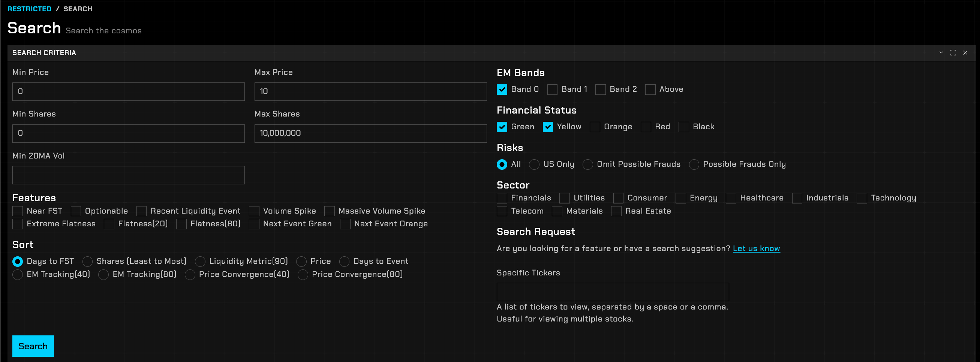
Task: Sort by Price Convergence(40)
Action: click(190, 275)
